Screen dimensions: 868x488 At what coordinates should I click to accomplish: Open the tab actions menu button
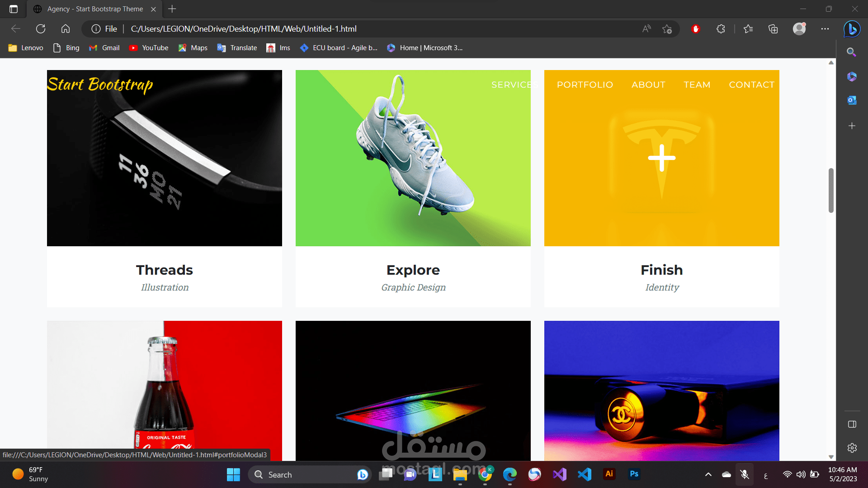pos(14,9)
